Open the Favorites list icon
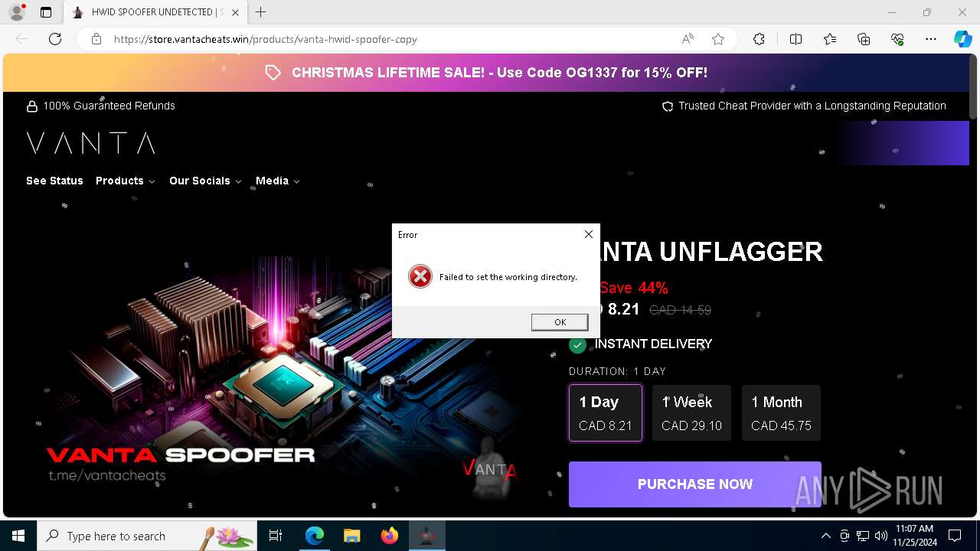 [830, 39]
